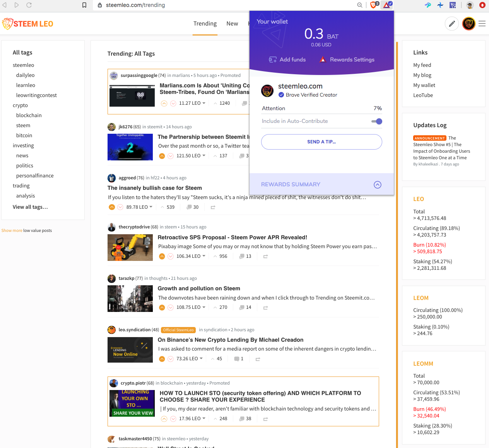This screenshot has width=489, height=448.
Task: Select the investing tag
Action: pos(23,145)
